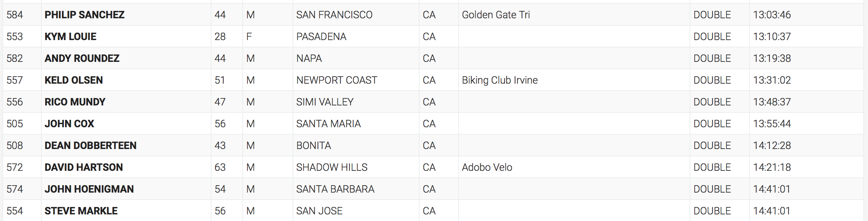This screenshot has width=868, height=221.
Task: Click finish time 14:21:18
Action: coord(772,167)
